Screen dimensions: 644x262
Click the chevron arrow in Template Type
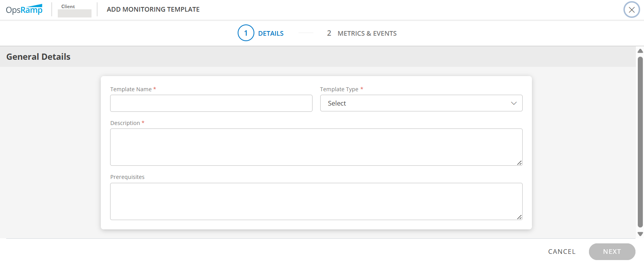click(514, 103)
